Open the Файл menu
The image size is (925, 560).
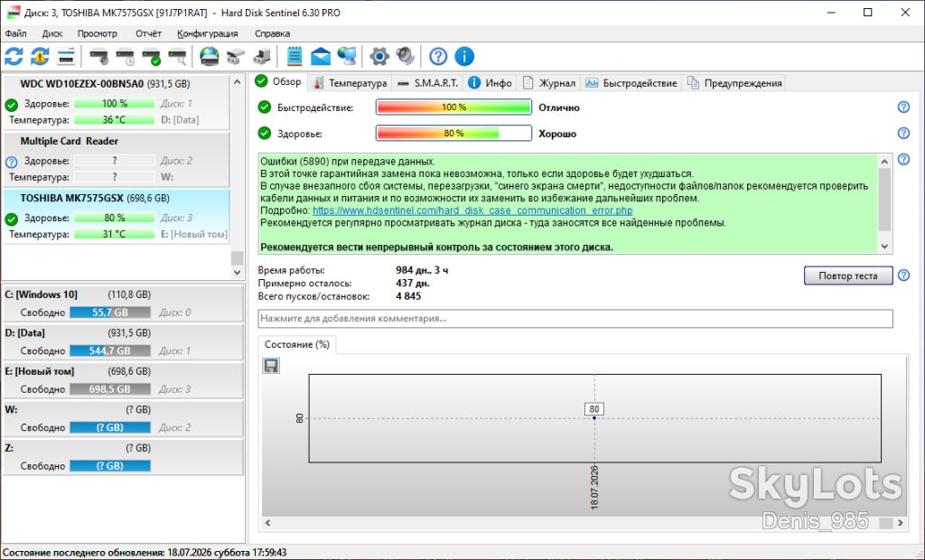(x=16, y=33)
